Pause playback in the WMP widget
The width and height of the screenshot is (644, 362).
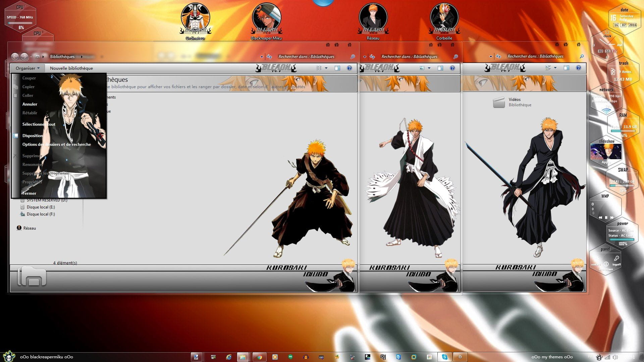(x=606, y=218)
